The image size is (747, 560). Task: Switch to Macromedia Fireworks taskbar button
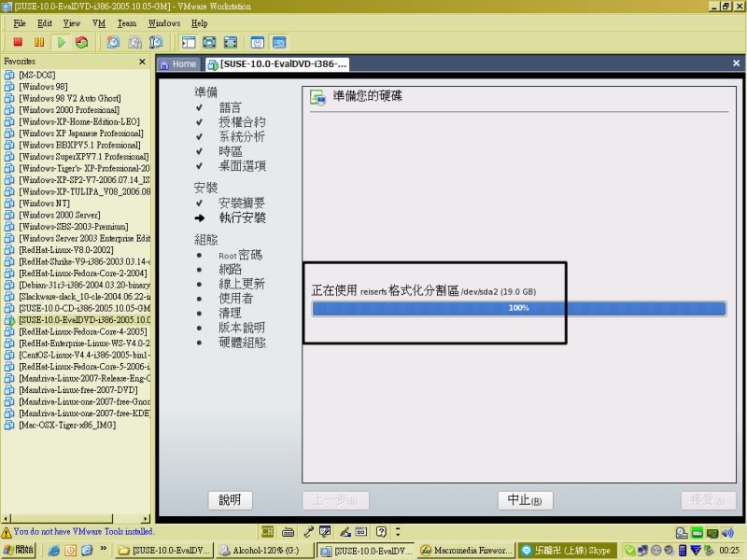click(467, 551)
